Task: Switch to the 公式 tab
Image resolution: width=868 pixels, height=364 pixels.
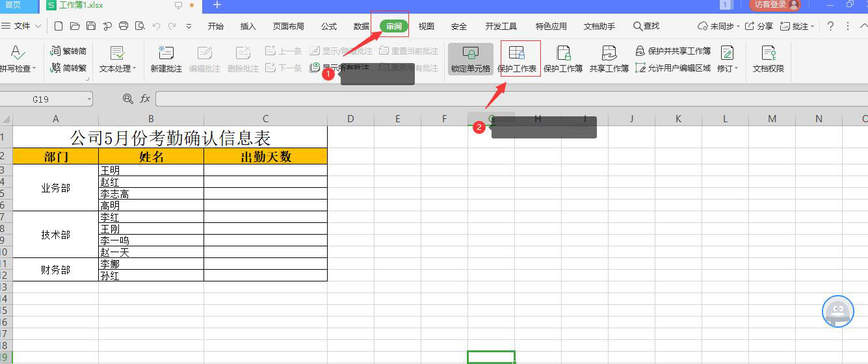Action: (328, 26)
